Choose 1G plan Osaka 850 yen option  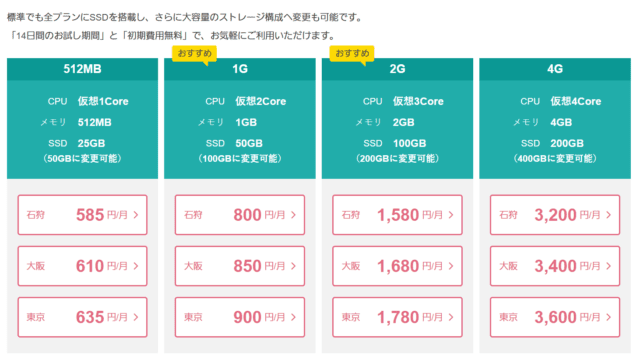click(x=240, y=266)
